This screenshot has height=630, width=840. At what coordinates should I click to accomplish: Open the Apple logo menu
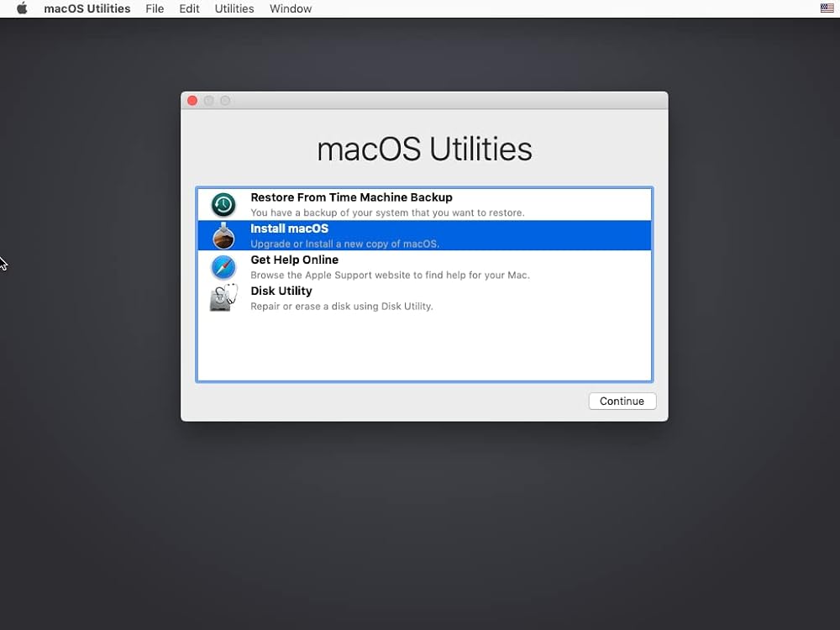(22, 8)
